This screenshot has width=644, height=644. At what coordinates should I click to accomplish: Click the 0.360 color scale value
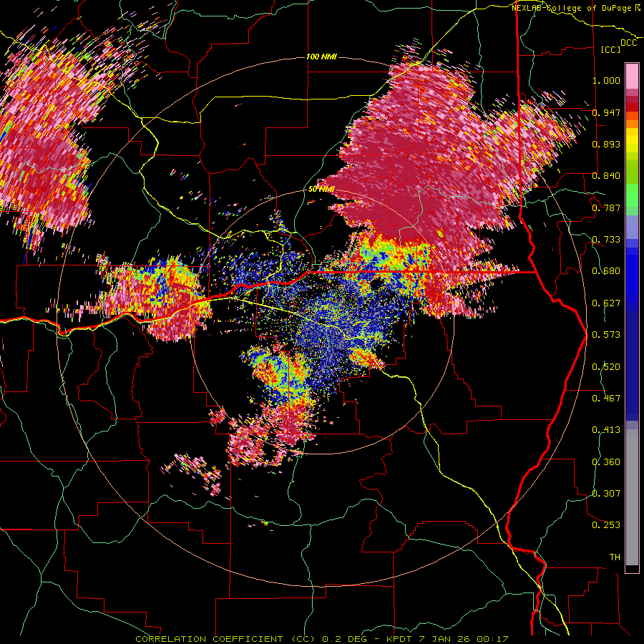pos(606,462)
